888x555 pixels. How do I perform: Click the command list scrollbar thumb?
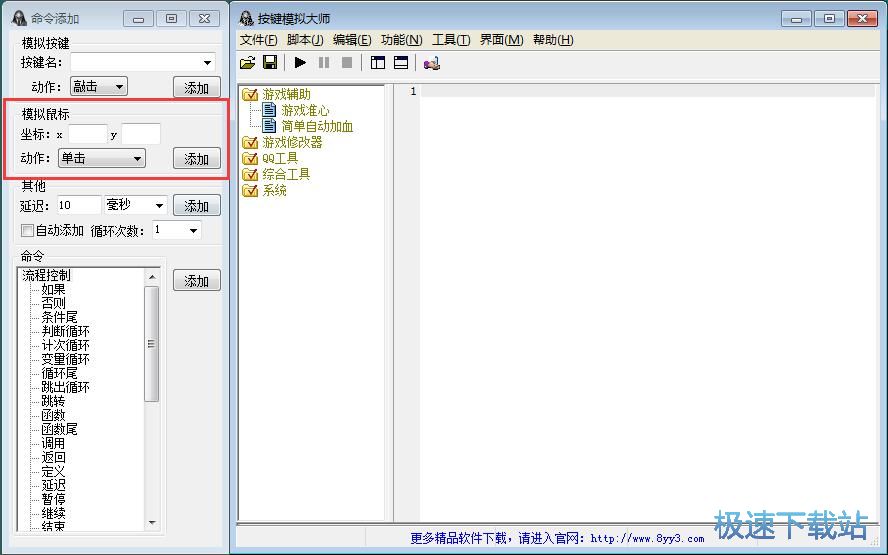(151, 344)
